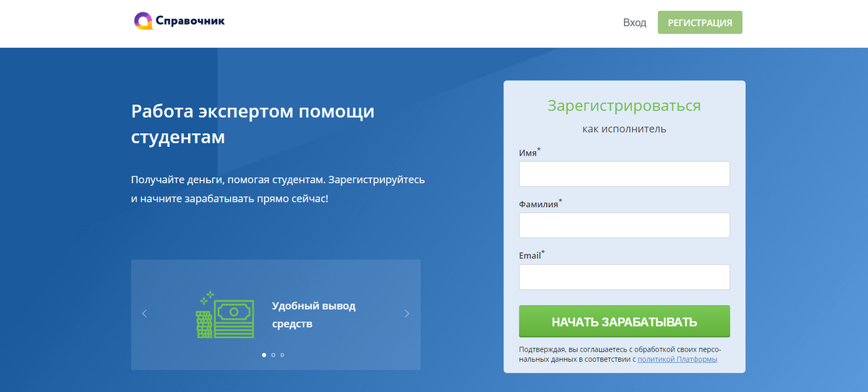The image size is (868, 392).
Task: Focus the Фамилия input field
Action: click(x=624, y=225)
